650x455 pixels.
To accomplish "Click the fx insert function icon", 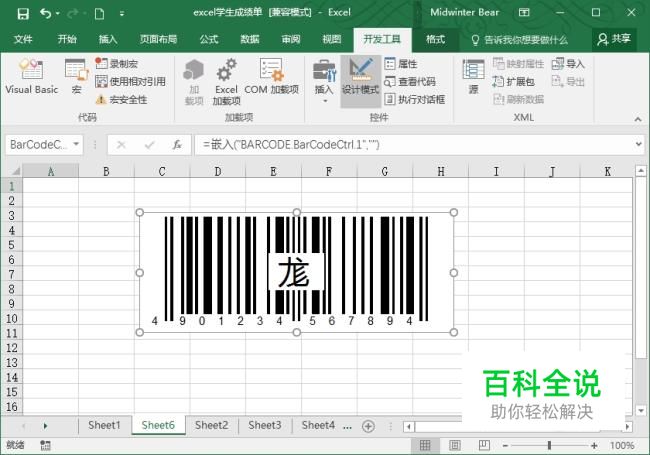I will click(177, 145).
